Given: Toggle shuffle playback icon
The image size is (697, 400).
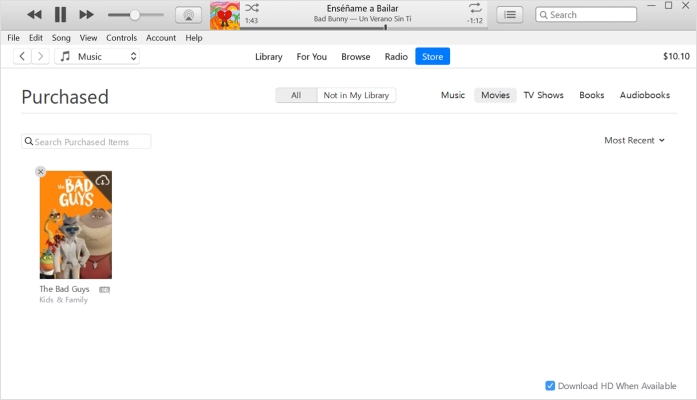Looking at the screenshot, I should tap(252, 8).
